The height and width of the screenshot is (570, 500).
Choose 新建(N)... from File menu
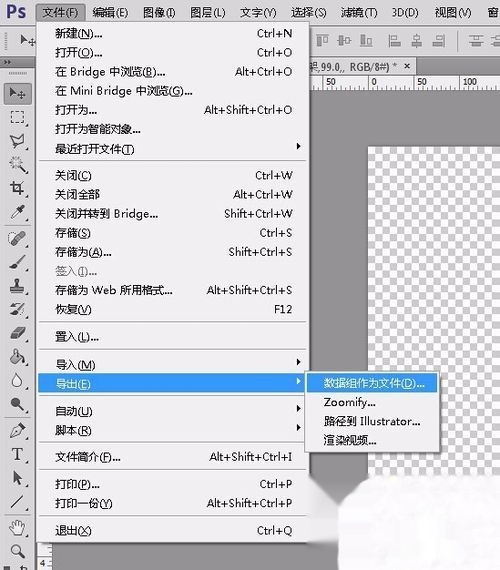click(x=173, y=34)
